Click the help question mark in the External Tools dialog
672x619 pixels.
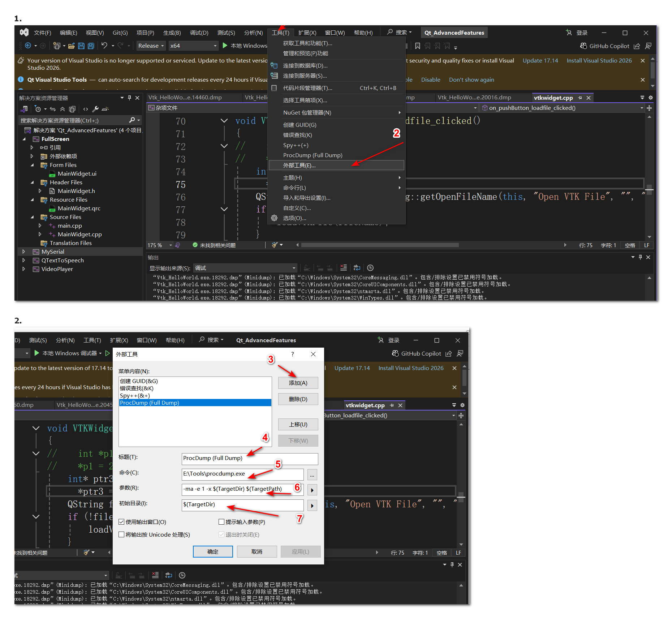click(293, 354)
